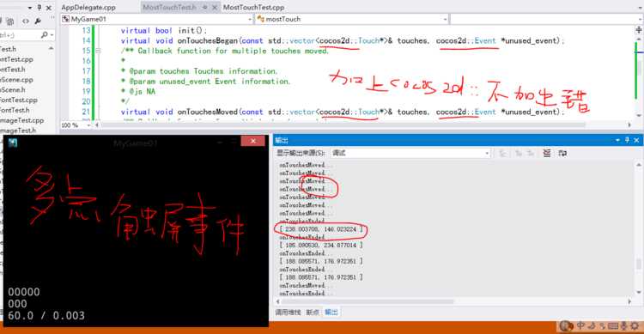Click the '@js NA' comment line
644x334 pixels.
[x=138, y=91]
